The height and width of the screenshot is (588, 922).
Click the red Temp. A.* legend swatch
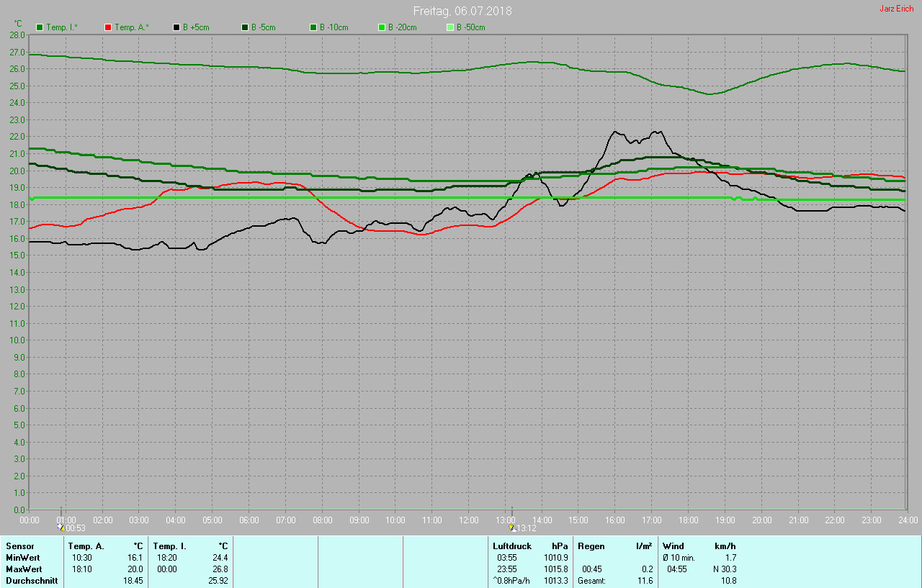108,27
